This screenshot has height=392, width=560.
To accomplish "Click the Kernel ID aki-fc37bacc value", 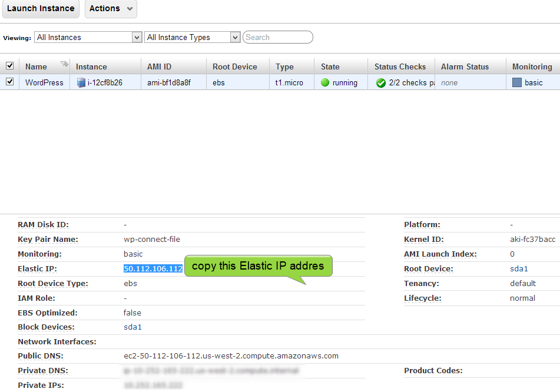I will (x=532, y=239).
